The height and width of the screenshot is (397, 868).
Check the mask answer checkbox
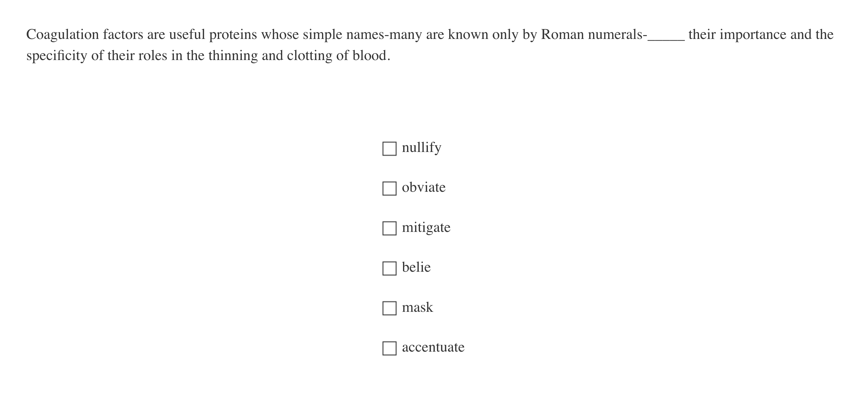coord(390,308)
